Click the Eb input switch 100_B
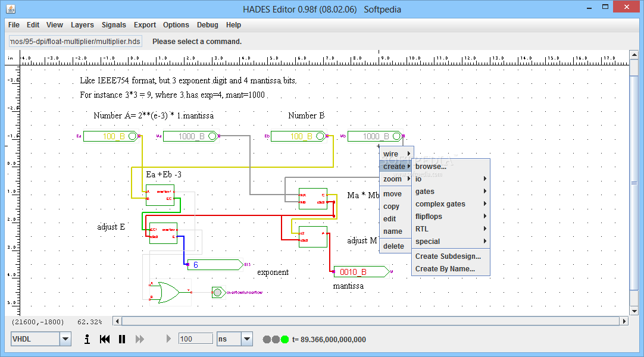The height and width of the screenshot is (357, 644). (x=299, y=136)
